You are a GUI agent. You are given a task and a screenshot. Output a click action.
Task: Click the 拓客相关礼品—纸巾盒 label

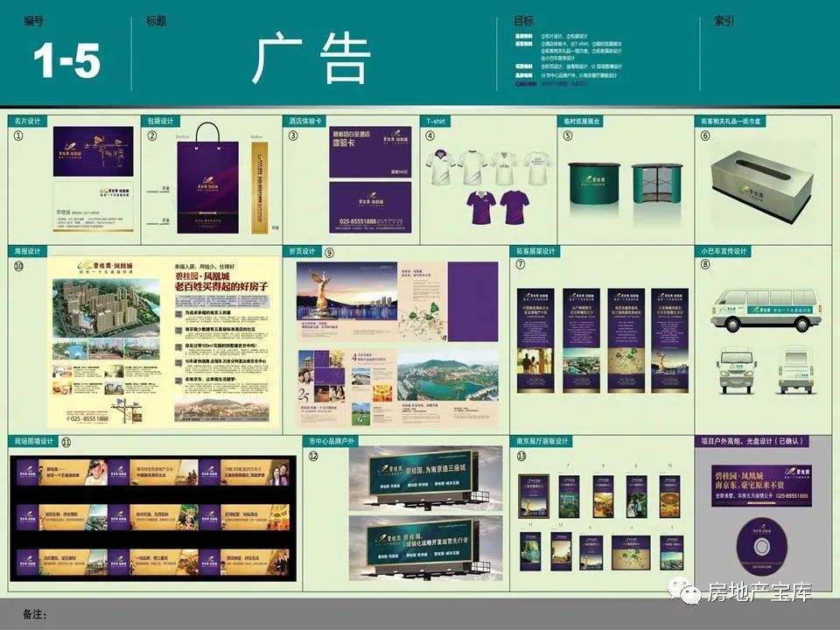tap(730, 121)
